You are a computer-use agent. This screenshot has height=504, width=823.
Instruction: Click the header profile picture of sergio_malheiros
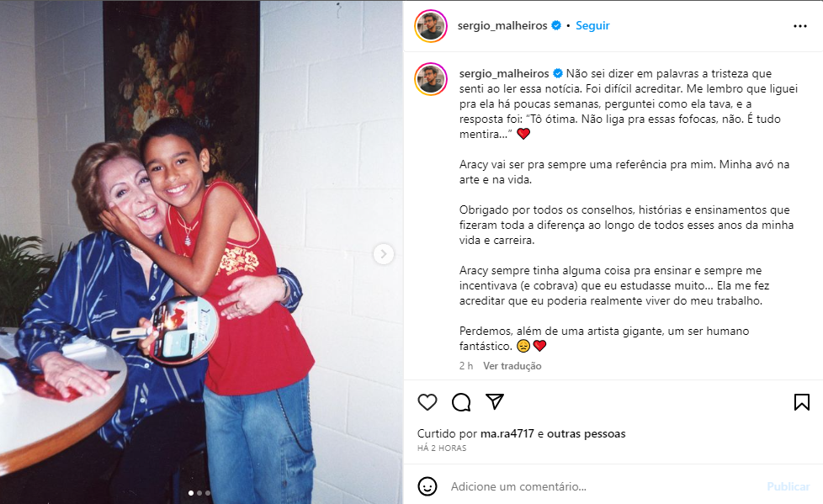(x=431, y=26)
